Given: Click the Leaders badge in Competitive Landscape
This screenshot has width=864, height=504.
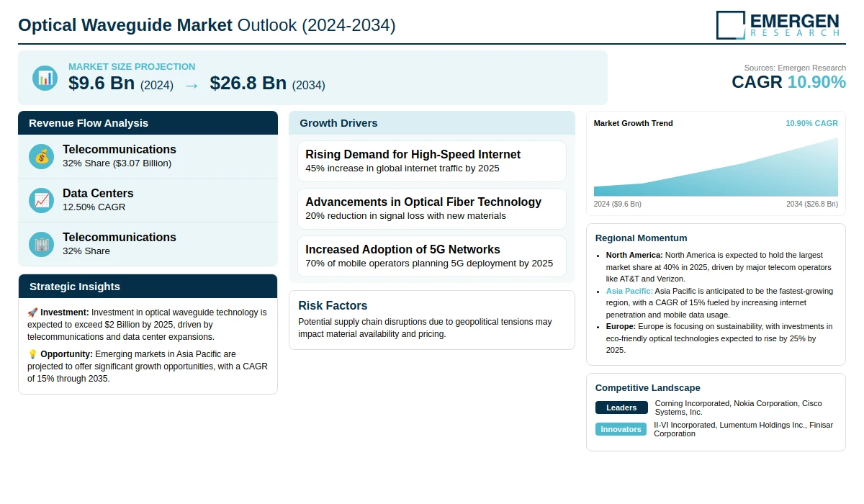Looking at the screenshot, I should pyautogui.click(x=621, y=408).
